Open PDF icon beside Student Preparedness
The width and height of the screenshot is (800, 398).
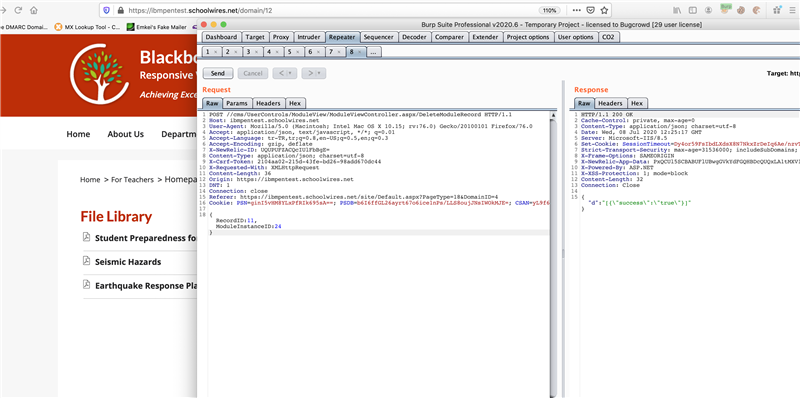pyautogui.click(x=86, y=237)
